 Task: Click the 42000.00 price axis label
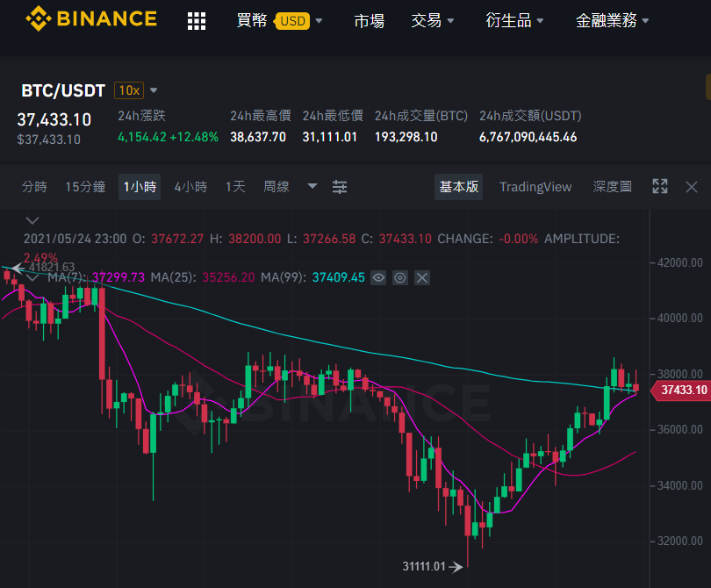679,263
